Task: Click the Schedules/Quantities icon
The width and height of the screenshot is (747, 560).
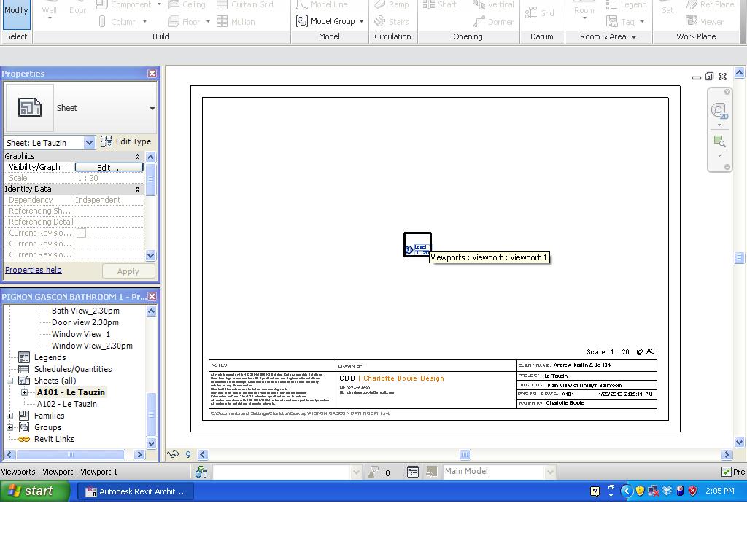Action: click(x=24, y=369)
